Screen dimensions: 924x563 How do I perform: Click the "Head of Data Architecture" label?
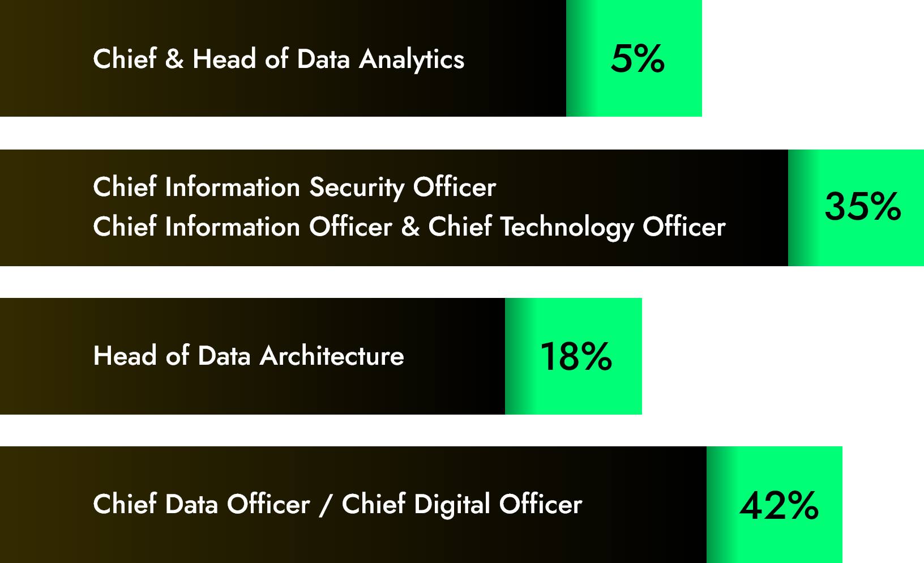click(249, 356)
